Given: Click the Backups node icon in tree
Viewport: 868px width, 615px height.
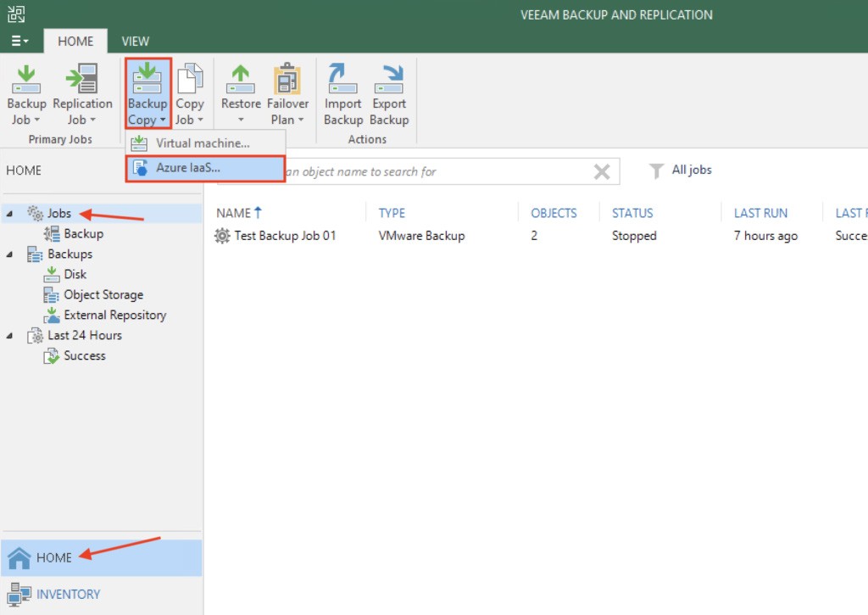Looking at the screenshot, I should click(x=35, y=254).
